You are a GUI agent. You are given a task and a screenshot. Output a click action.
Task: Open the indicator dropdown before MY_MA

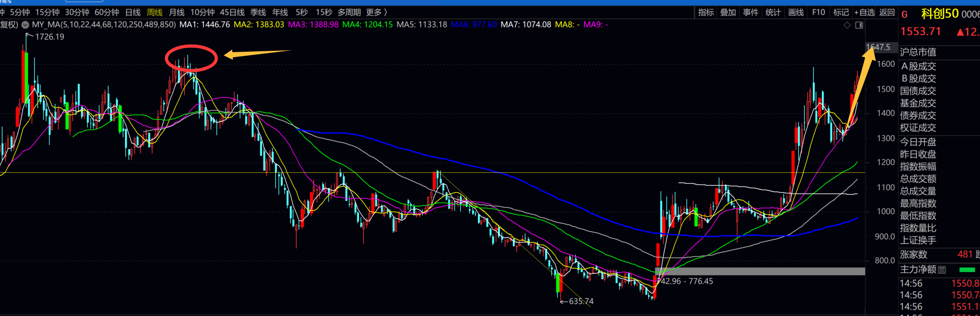[x=25, y=25]
